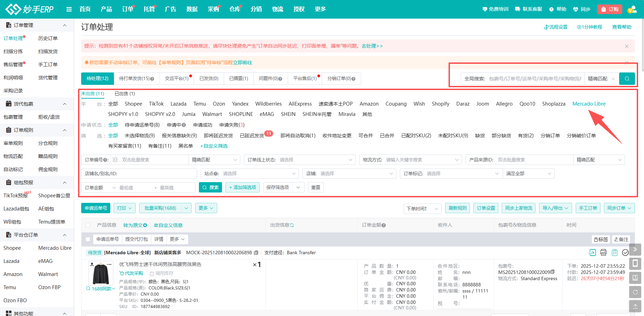Click the 申请运单号 green button
The height and width of the screenshot is (316, 644).
pyautogui.click(x=96, y=208)
